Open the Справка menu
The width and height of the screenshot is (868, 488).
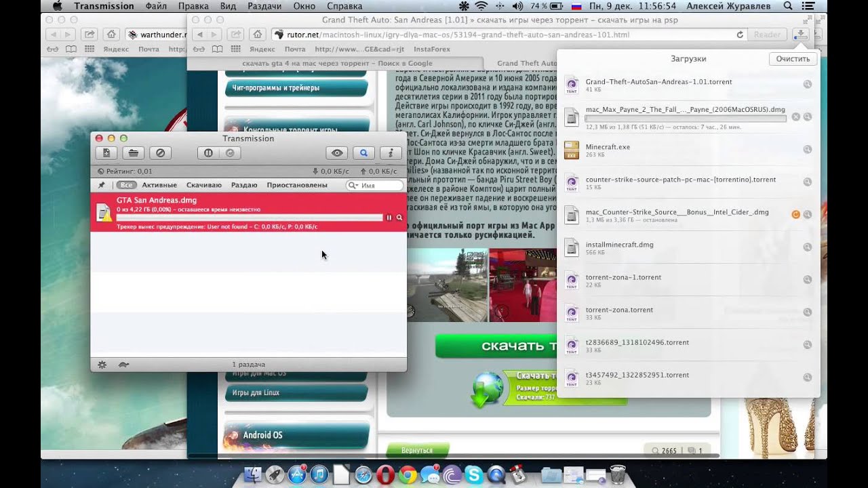pyautogui.click(x=344, y=6)
